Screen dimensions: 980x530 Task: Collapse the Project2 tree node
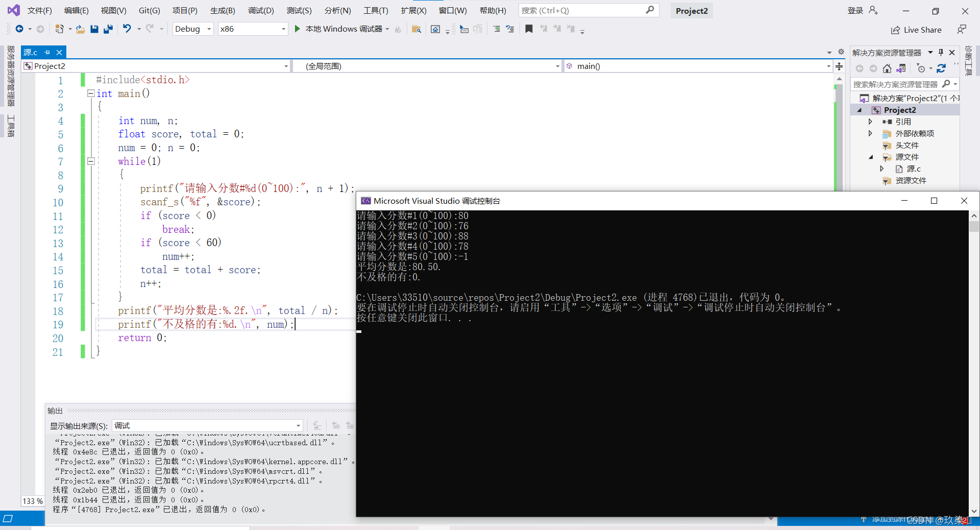pyautogui.click(x=860, y=110)
